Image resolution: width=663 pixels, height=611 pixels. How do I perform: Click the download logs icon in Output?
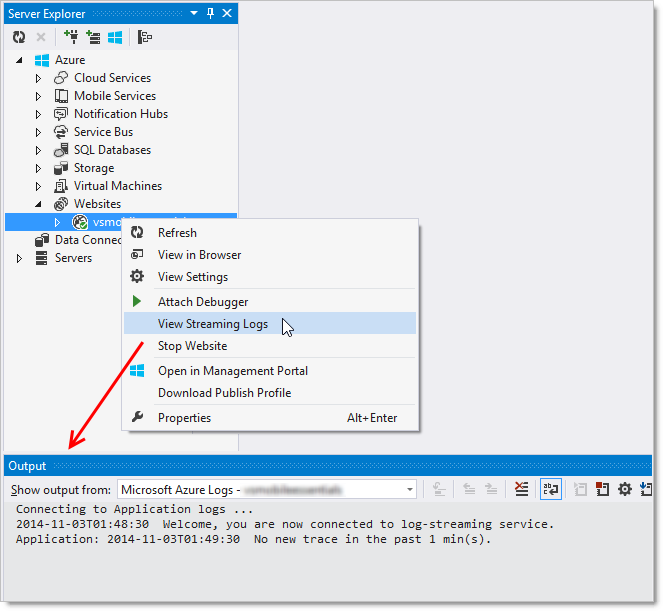click(646, 490)
